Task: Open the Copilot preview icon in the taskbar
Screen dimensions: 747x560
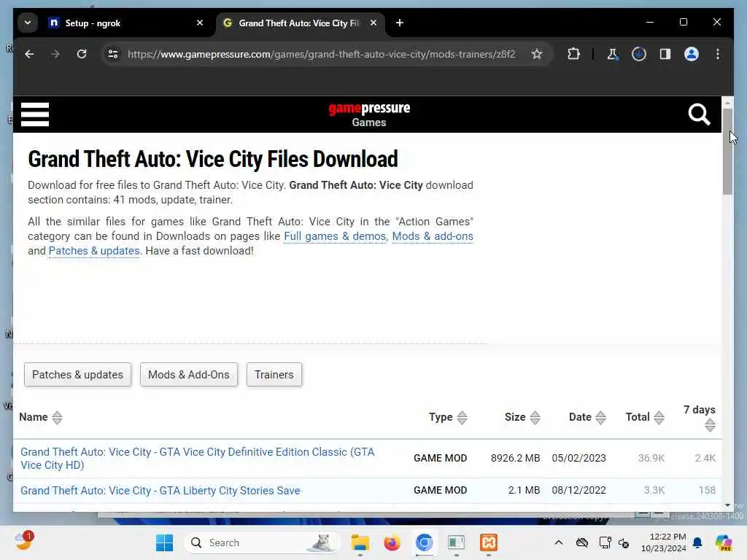Action: [x=723, y=542]
